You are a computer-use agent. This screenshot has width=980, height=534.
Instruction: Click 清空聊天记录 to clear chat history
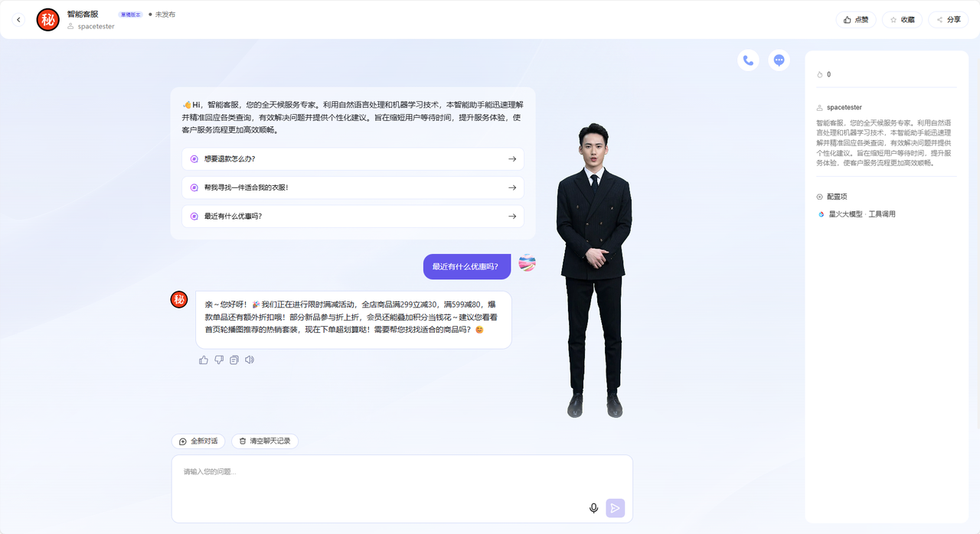[x=265, y=441]
